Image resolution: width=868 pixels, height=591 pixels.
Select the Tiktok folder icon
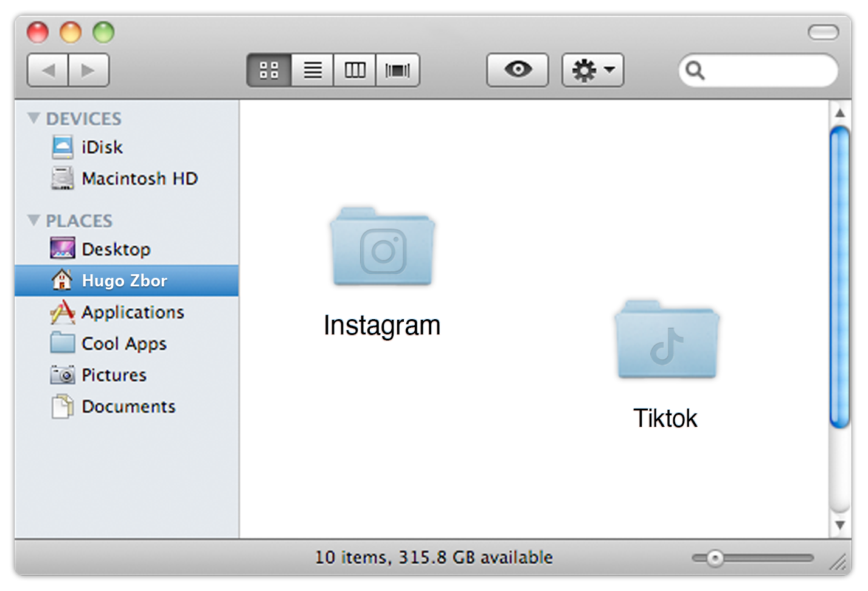[667, 340]
